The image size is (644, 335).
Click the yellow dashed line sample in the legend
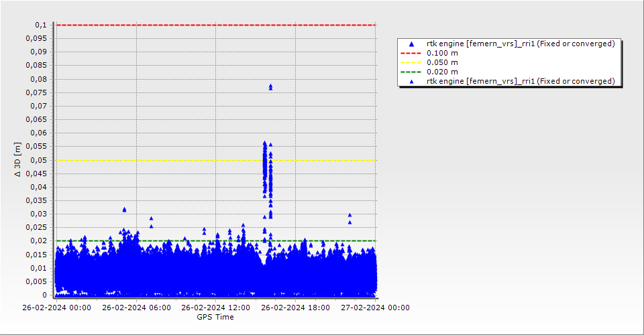411,62
